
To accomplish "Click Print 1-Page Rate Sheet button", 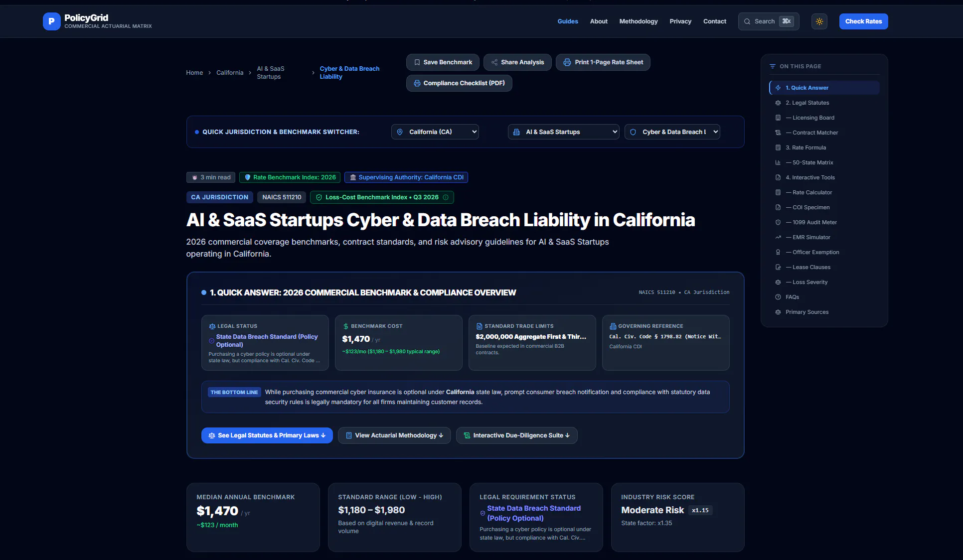I will click(x=603, y=62).
